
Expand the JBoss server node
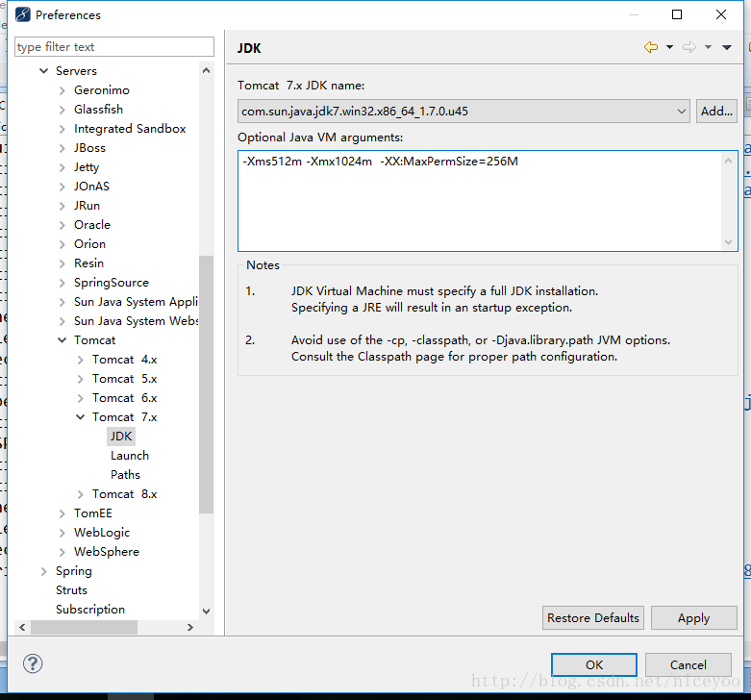(62, 148)
